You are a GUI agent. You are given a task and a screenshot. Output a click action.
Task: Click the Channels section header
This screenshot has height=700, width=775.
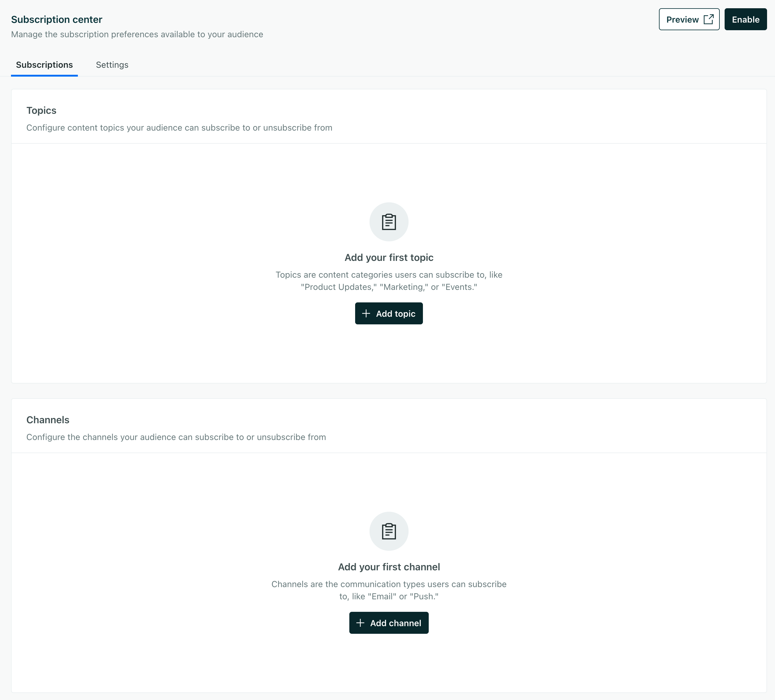click(48, 420)
